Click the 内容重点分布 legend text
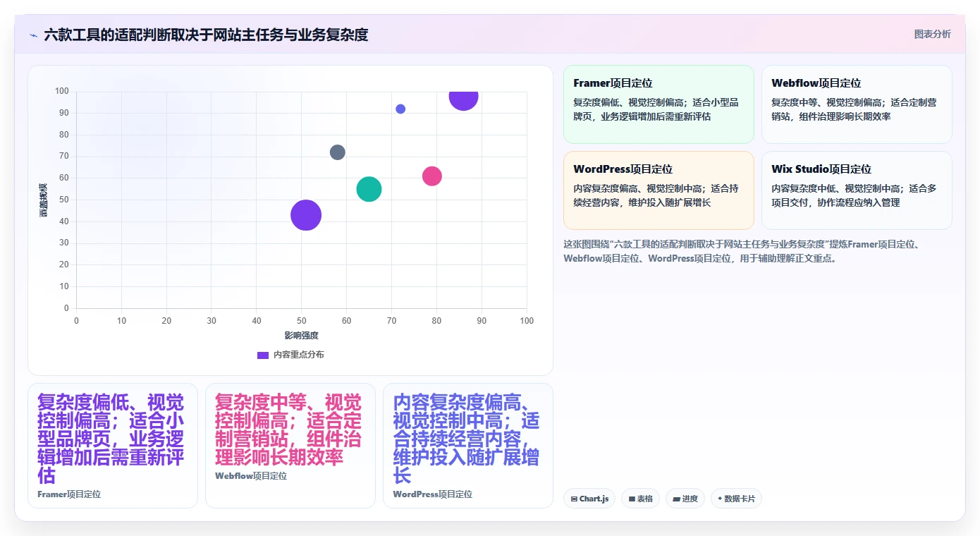Screen dimensions: 980x536 click(299, 355)
